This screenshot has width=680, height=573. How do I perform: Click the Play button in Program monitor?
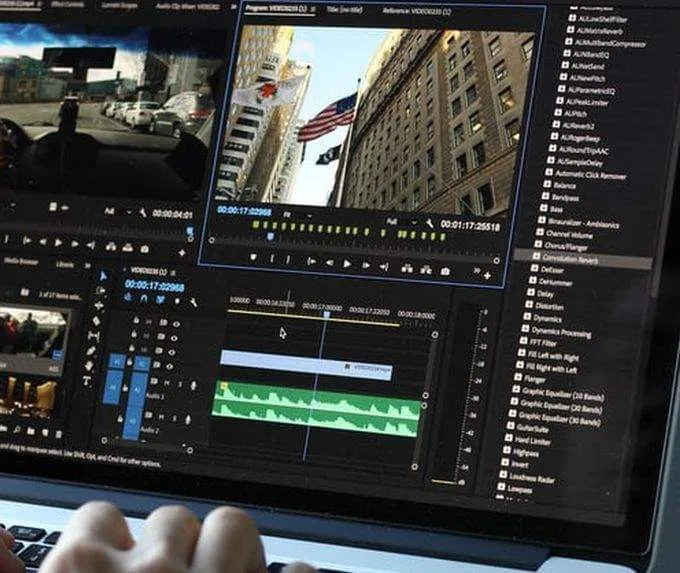[x=347, y=264]
